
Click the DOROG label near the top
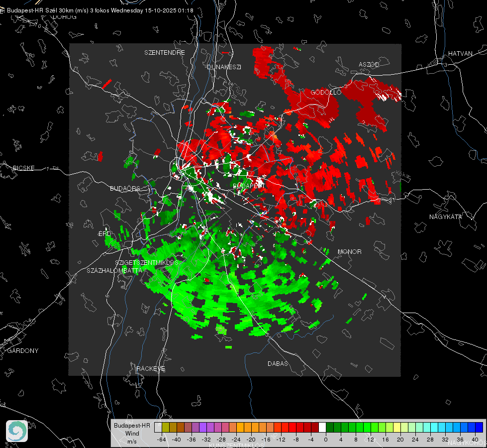65,17
